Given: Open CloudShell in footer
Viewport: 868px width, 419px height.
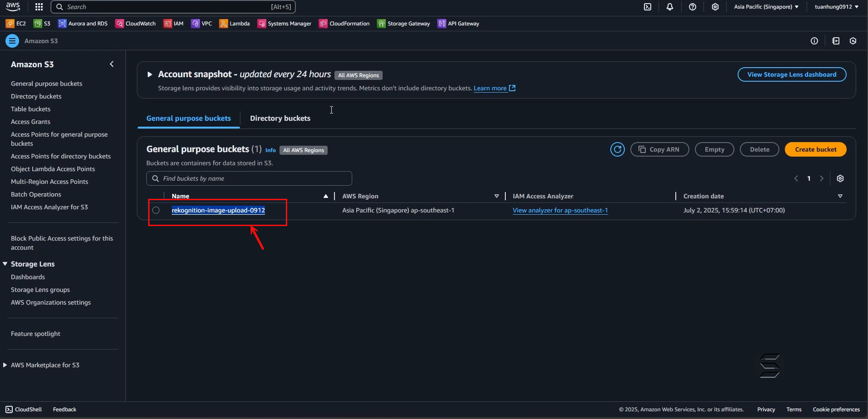Looking at the screenshot, I should 24,409.
